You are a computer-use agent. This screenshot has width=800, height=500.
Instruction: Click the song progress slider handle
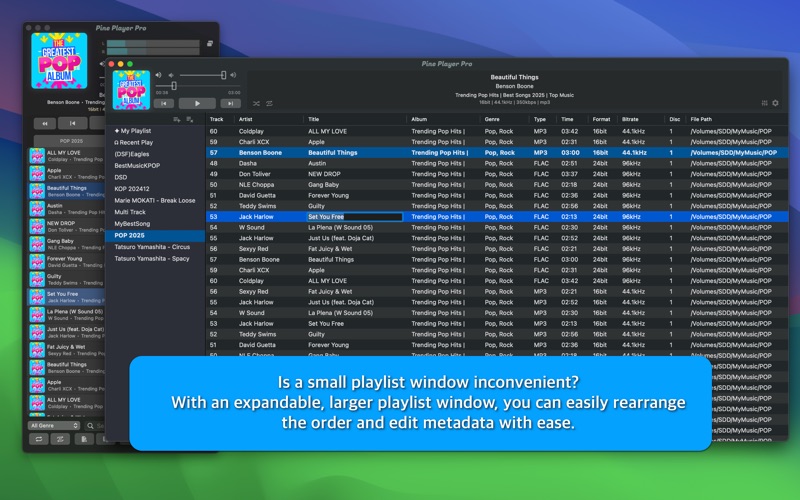[x=174, y=86]
